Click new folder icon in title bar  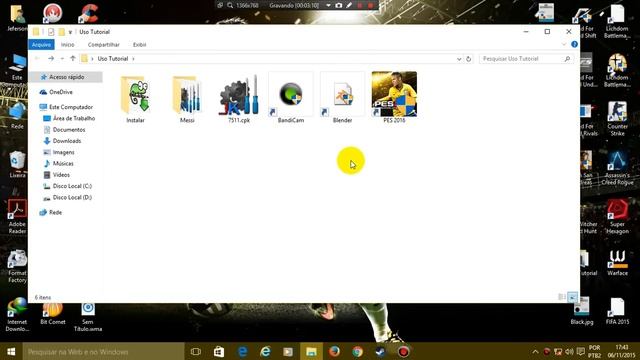pyautogui.click(x=61, y=32)
